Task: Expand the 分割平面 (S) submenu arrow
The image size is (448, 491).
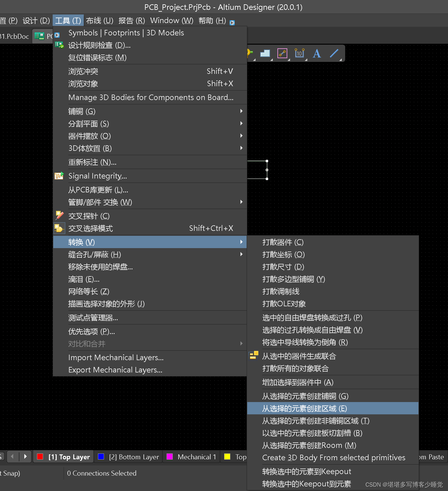Action: tap(242, 123)
